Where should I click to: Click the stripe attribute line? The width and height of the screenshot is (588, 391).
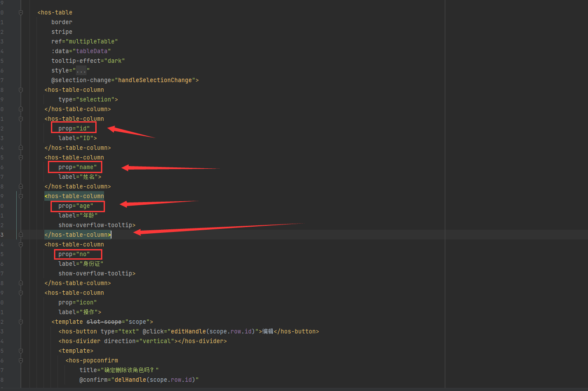coord(62,32)
